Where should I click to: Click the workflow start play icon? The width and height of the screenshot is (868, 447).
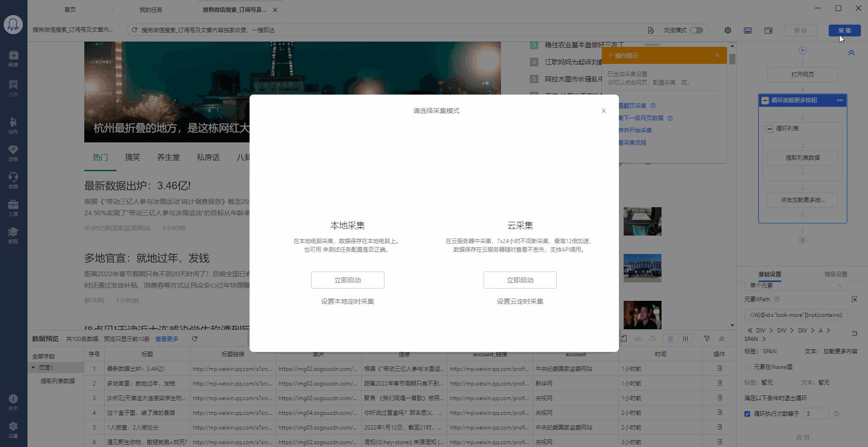tap(803, 50)
